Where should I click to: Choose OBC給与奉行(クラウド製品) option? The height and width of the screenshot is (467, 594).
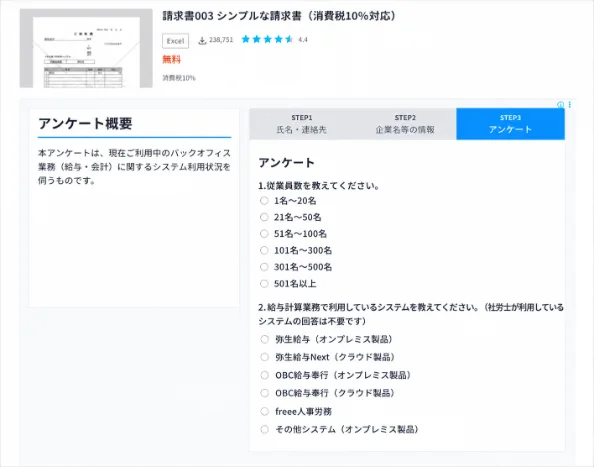pos(264,393)
